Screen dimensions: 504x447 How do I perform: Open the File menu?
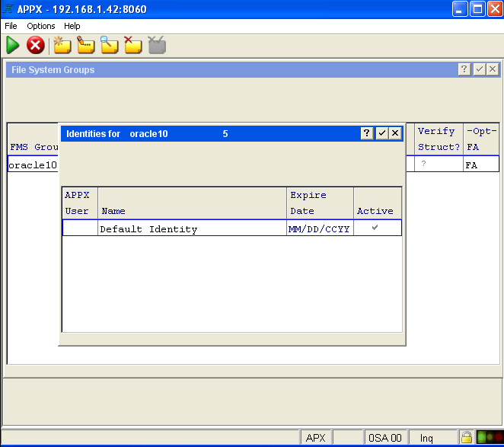[11, 26]
